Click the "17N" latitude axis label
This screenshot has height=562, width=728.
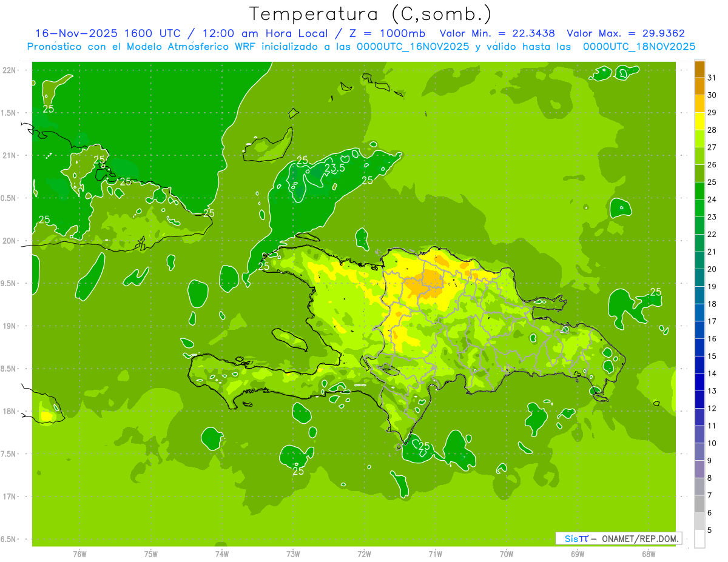[x=10, y=497]
